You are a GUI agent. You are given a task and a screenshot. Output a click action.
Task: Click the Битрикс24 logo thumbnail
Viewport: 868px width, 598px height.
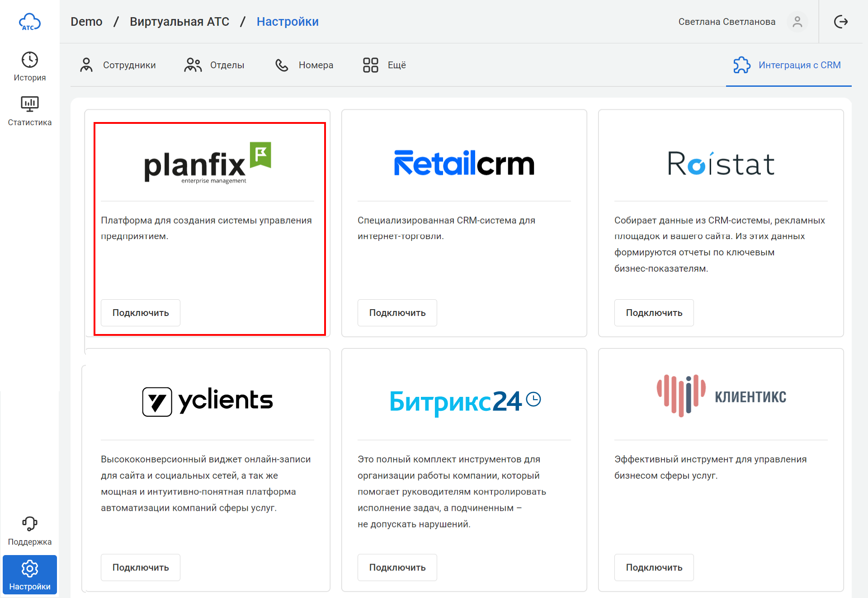point(464,401)
